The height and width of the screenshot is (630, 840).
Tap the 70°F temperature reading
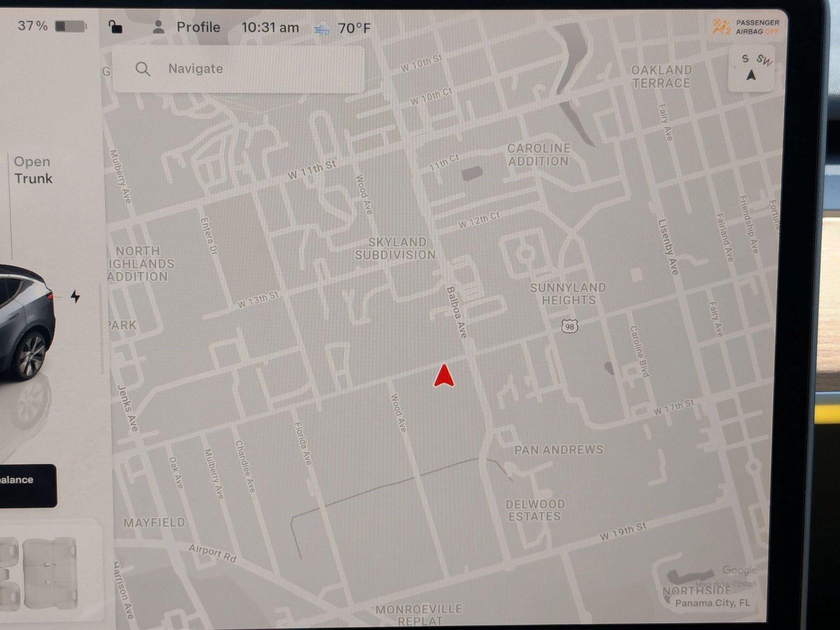click(354, 28)
